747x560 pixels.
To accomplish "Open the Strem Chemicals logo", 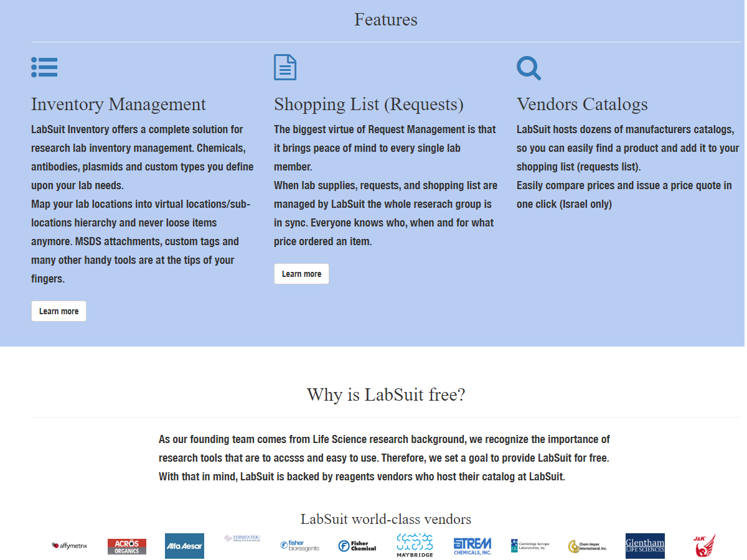I will pyautogui.click(x=472, y=546).
